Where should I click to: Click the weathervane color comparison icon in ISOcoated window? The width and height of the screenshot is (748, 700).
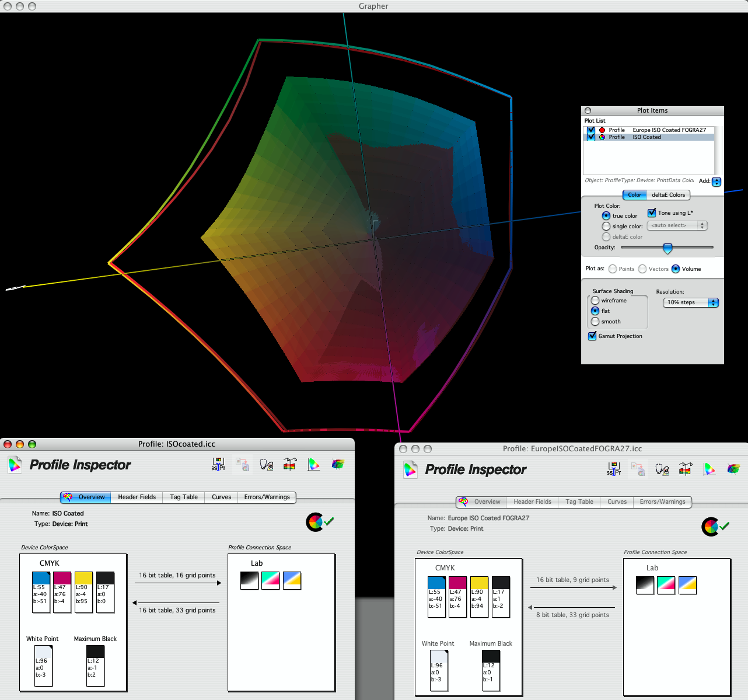289,465
